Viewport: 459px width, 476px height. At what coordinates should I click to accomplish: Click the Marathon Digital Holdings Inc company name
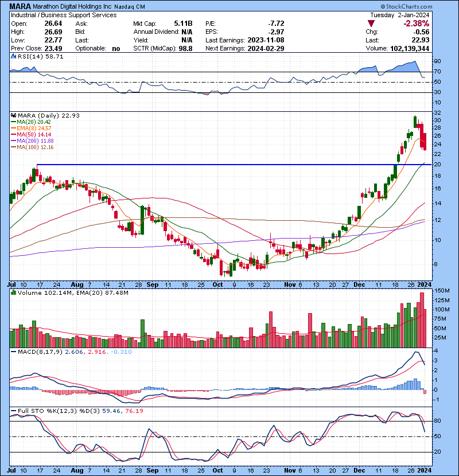[x=72, y=7]
